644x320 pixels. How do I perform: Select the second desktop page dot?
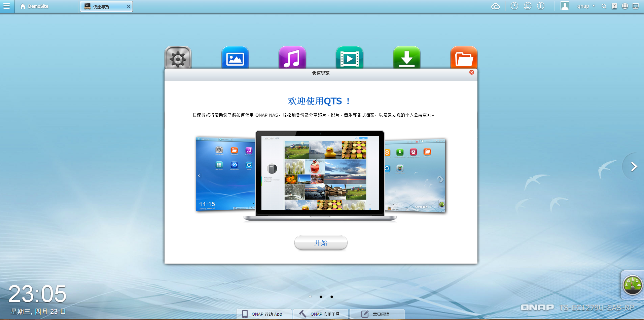click(x=321, y=296)
